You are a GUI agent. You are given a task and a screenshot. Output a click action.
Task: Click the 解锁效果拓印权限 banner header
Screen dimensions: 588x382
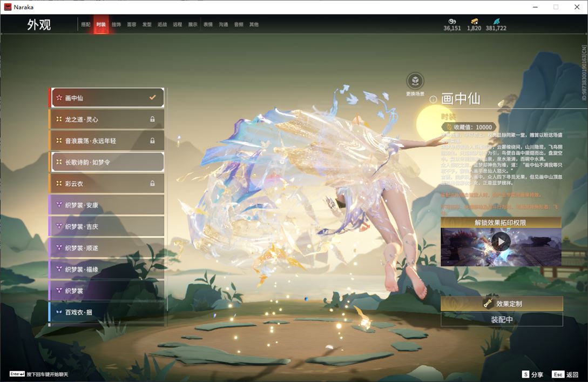point(501,223)
